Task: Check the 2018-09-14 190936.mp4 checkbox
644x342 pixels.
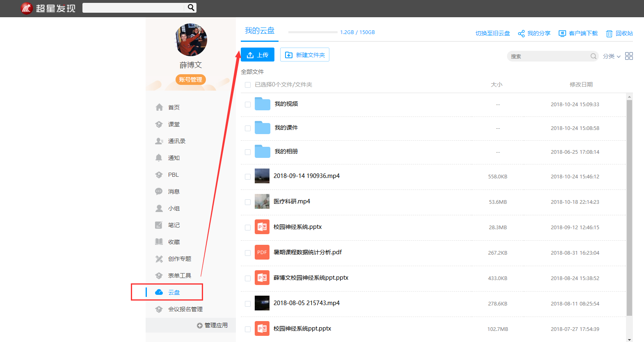Action: [x=248, y=177]
